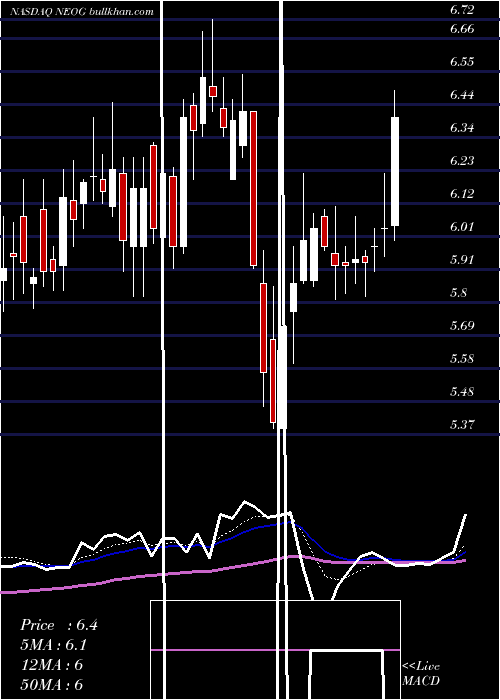This screenshot has height=700, width=500.
Task: Click the large red candle dropping from the 6.4 level
Action: 254,188
